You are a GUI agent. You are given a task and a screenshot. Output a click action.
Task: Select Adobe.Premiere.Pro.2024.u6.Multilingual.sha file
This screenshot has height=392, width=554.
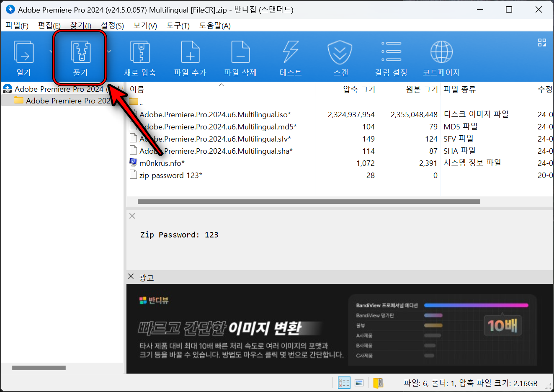pyautogui.click(x=216, y=151)
